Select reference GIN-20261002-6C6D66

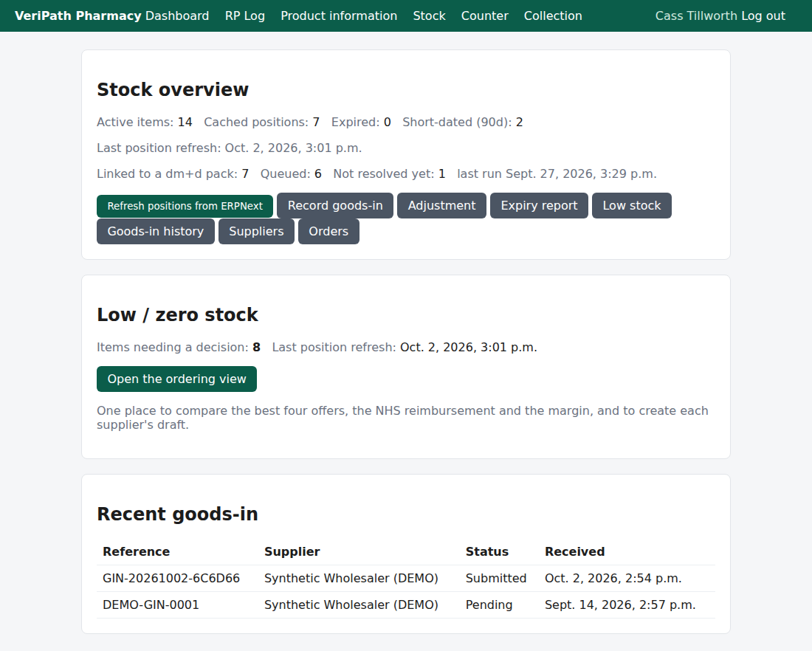point(171,579)
